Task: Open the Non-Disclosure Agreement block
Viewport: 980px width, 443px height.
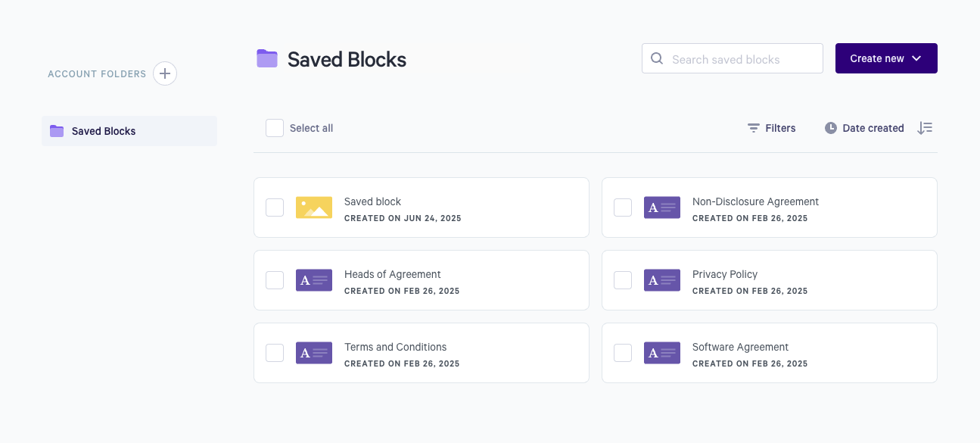Action: [x=755, y=201]
